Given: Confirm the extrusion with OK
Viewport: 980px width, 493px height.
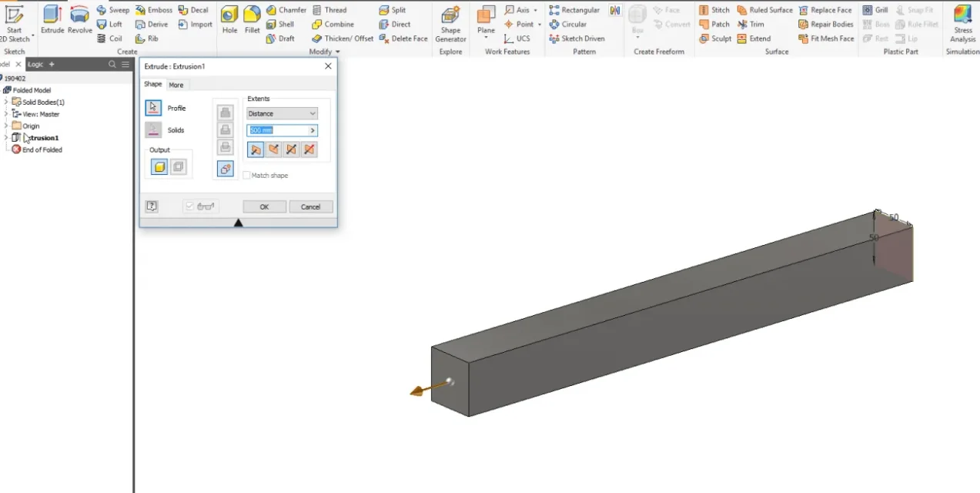Looking at the screenshot, I should tap(264, 206).
